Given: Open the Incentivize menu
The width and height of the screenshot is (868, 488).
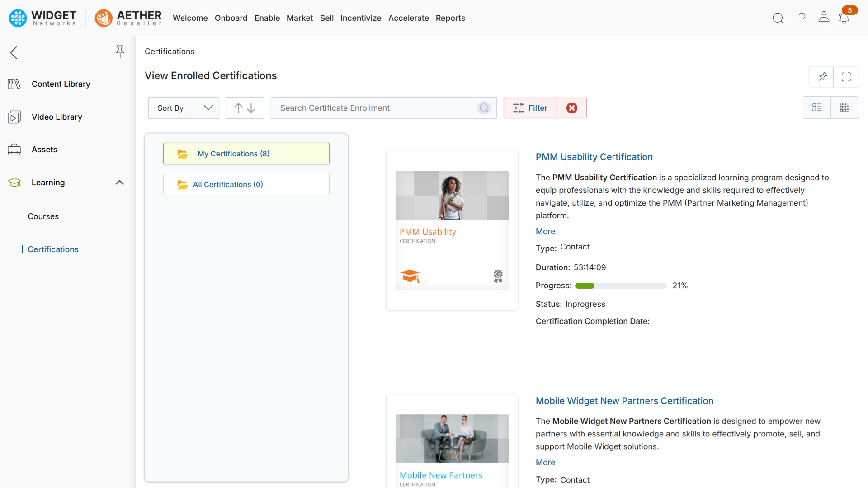Looking at the screenshot, I should click(360, 18).
